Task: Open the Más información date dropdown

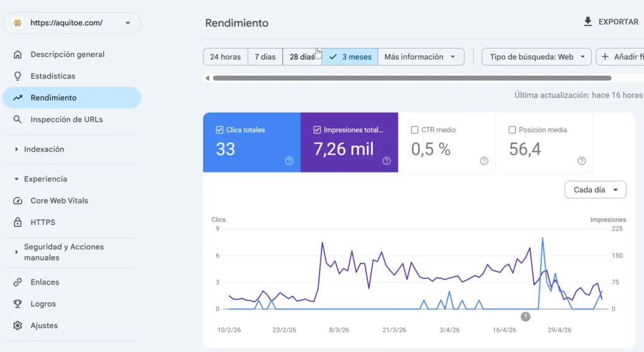Action: 421,57
